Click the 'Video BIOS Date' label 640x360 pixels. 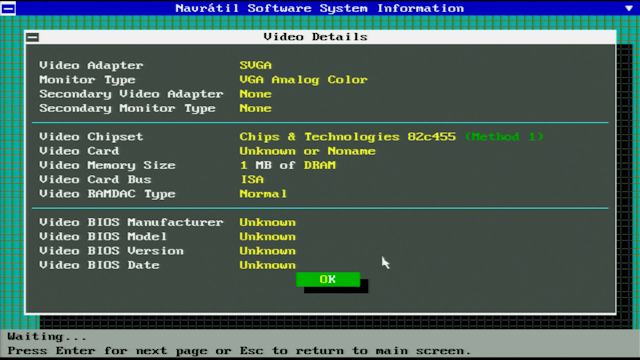tap(99, 265)
